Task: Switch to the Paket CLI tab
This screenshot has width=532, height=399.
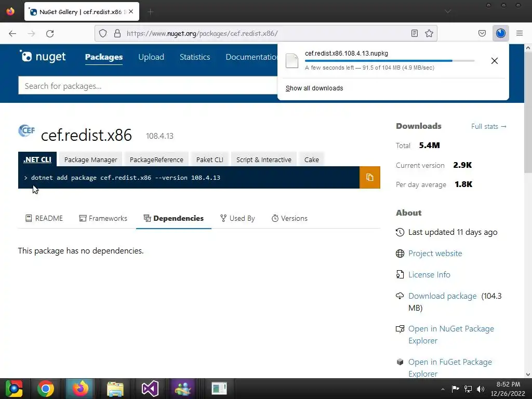Action: (210, 159)
